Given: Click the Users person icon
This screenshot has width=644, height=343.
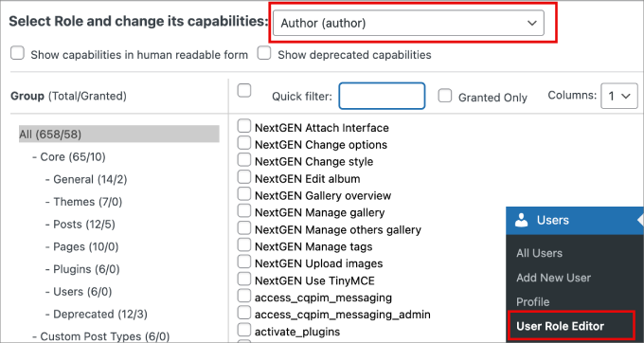Looking at the screenshot, I should (x=522, y=220).
